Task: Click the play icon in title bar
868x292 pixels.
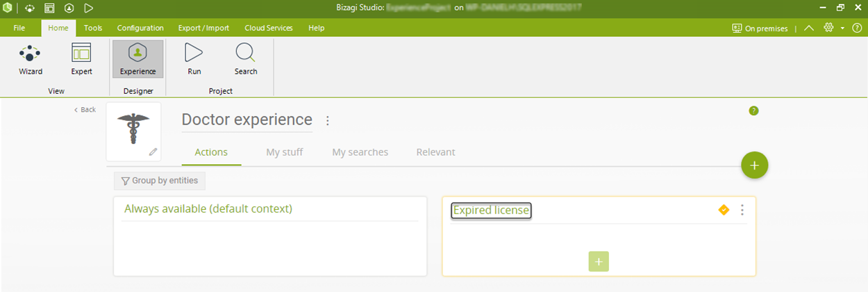Action: click(x=88, y=8)
